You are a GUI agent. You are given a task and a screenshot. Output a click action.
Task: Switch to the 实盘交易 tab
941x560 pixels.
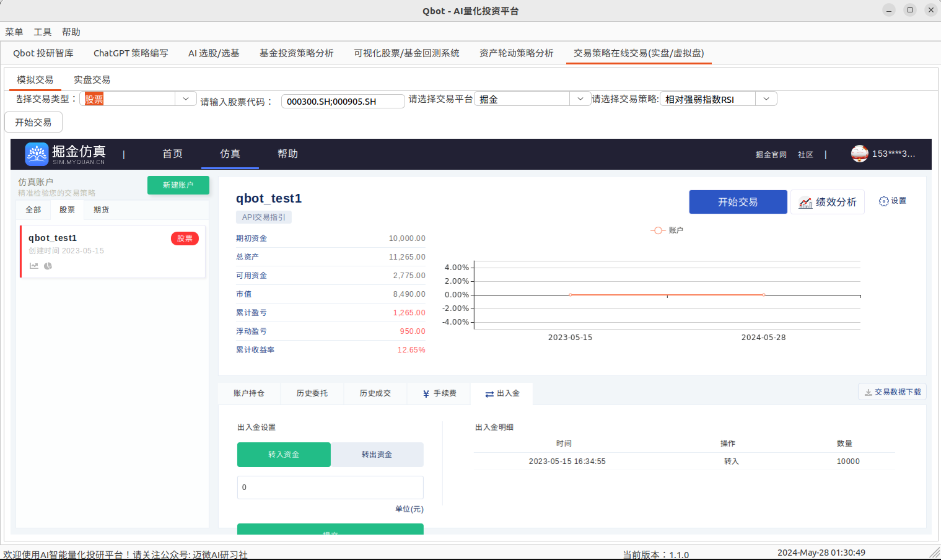(92, 79)
